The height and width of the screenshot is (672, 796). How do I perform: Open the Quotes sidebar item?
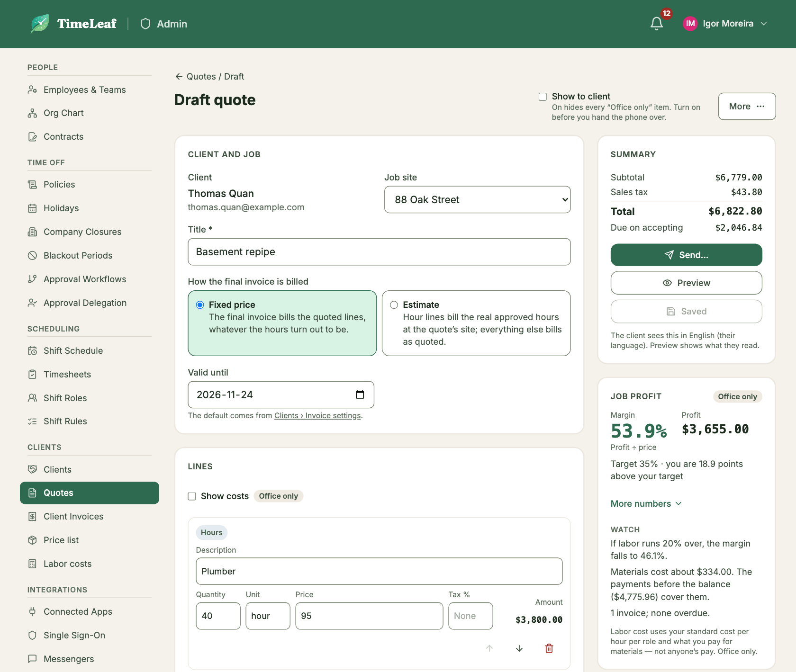[x=90, y=493]
